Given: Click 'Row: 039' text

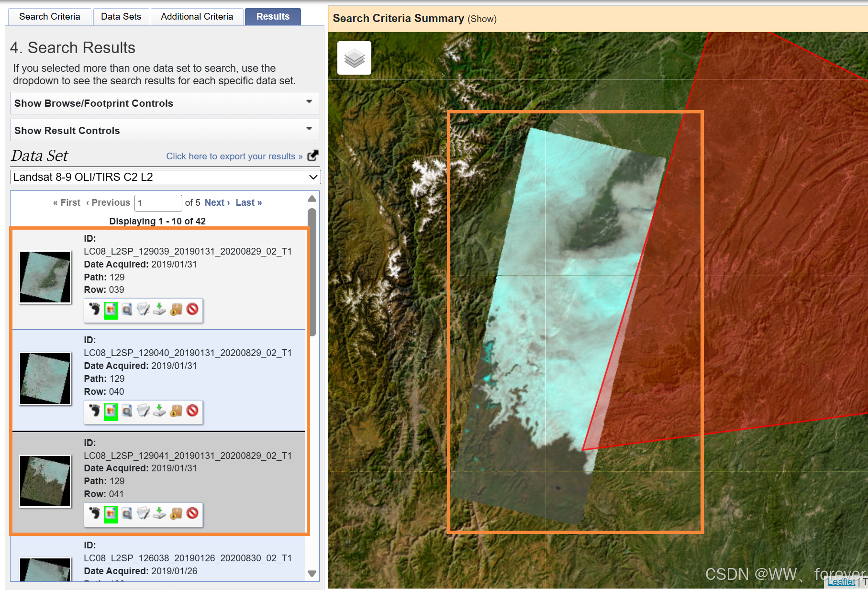Looking at the screenshot, I should pos(104,290).
